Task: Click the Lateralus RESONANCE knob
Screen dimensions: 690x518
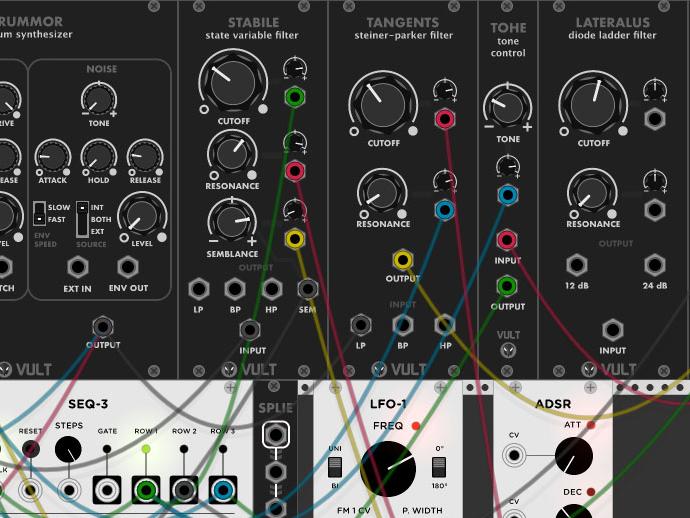Action: click(x=592, y=192)
